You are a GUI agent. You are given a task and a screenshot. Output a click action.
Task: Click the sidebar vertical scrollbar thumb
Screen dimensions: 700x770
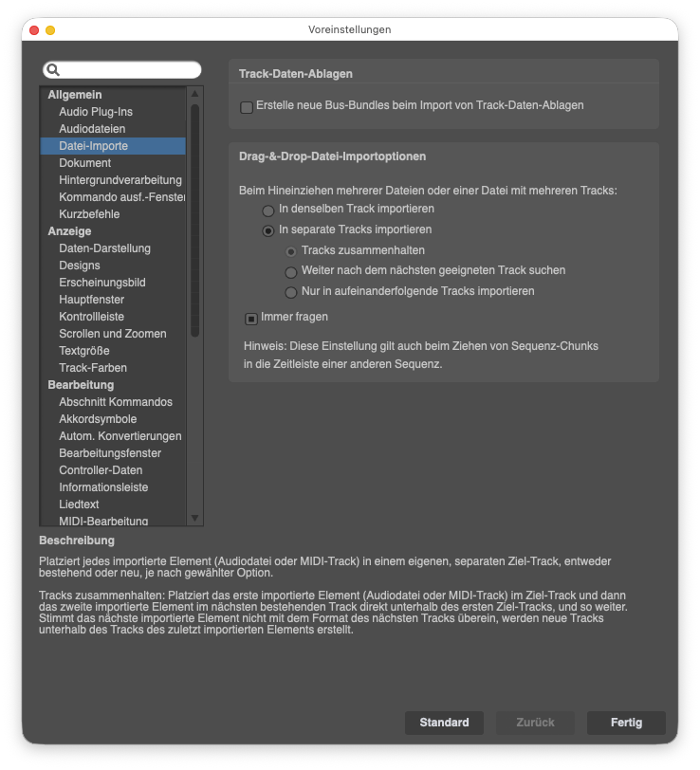[x=195, y=220]
